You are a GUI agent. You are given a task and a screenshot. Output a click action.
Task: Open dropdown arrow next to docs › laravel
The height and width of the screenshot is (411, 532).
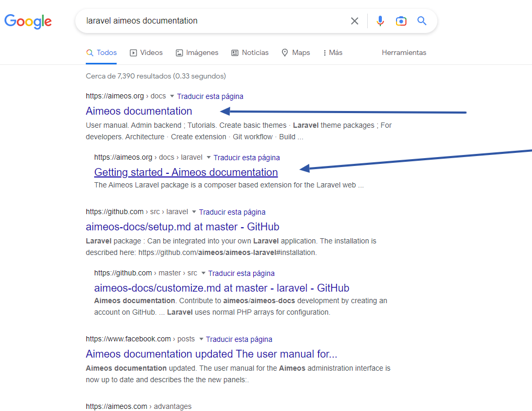(209, 157)
